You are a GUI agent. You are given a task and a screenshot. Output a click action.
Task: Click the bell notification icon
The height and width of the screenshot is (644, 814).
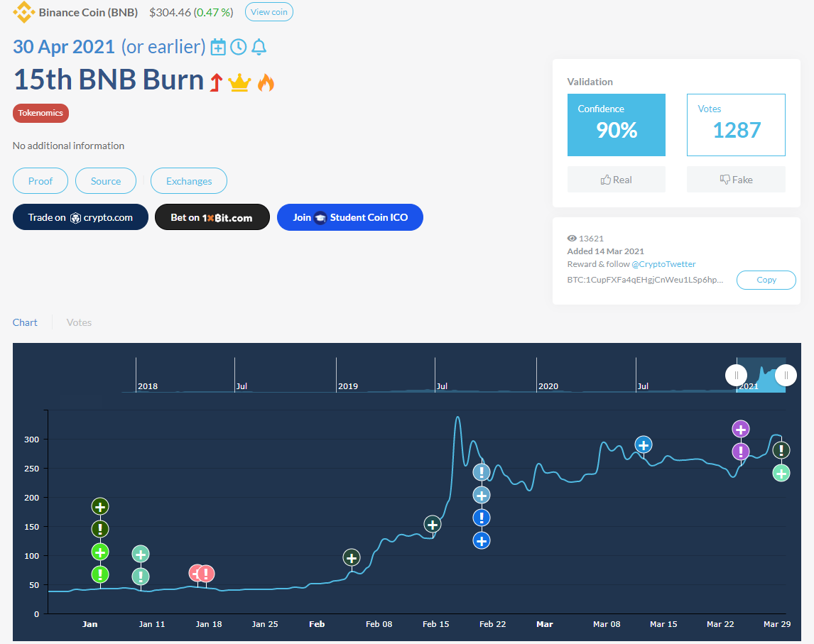click(x=259, y=48)
